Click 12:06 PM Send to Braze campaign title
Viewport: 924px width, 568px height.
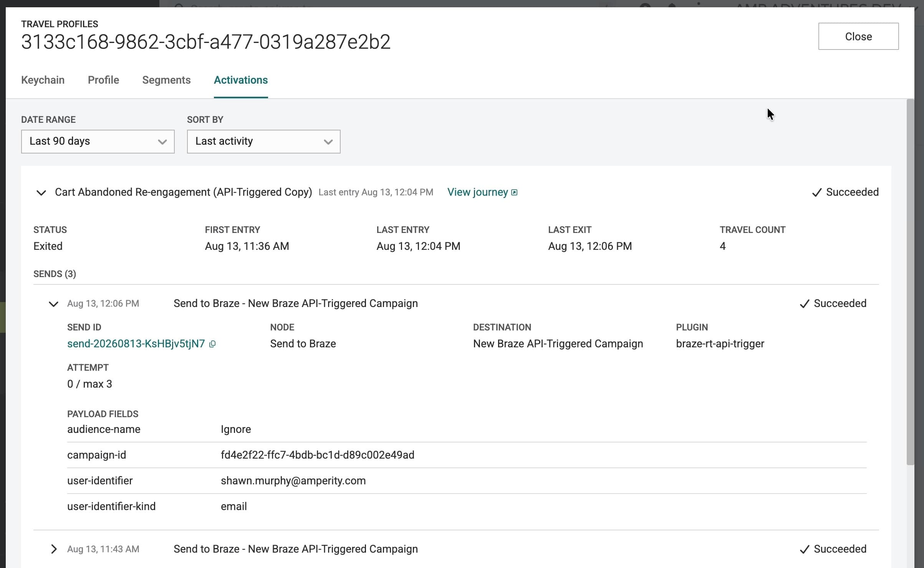[x=296, y=303]
